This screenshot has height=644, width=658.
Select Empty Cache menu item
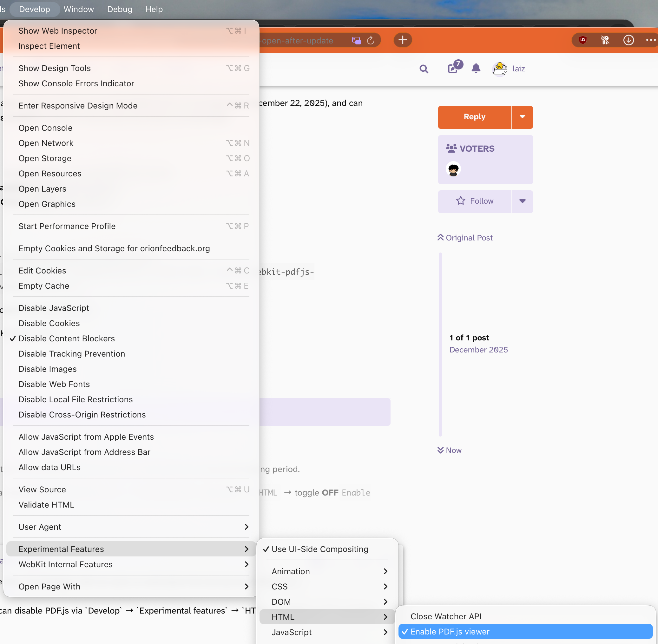point(131,286)
